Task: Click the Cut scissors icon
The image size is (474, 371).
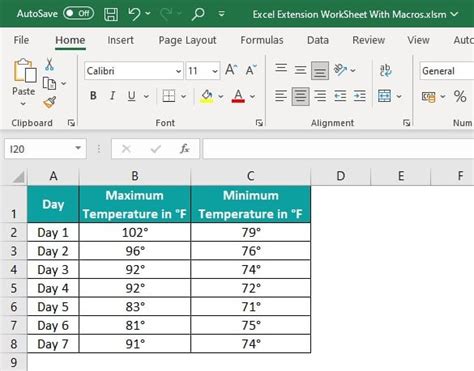Action: pos(49,64)
